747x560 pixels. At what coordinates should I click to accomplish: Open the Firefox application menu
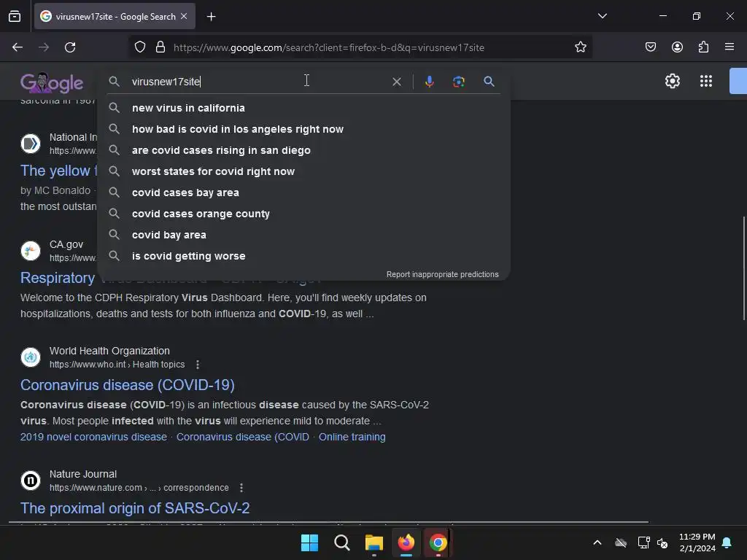tap(729, 47)
